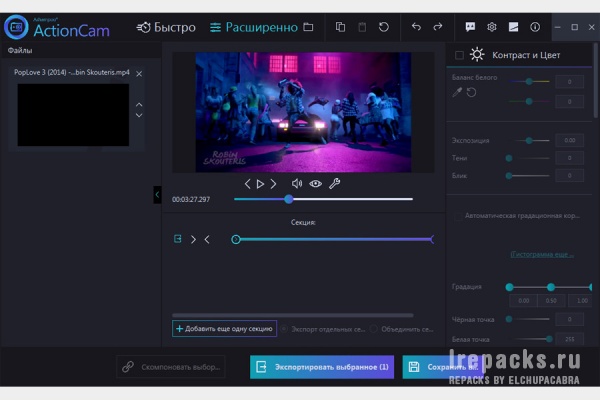Toggle the eye preview comparison icon

315,184
